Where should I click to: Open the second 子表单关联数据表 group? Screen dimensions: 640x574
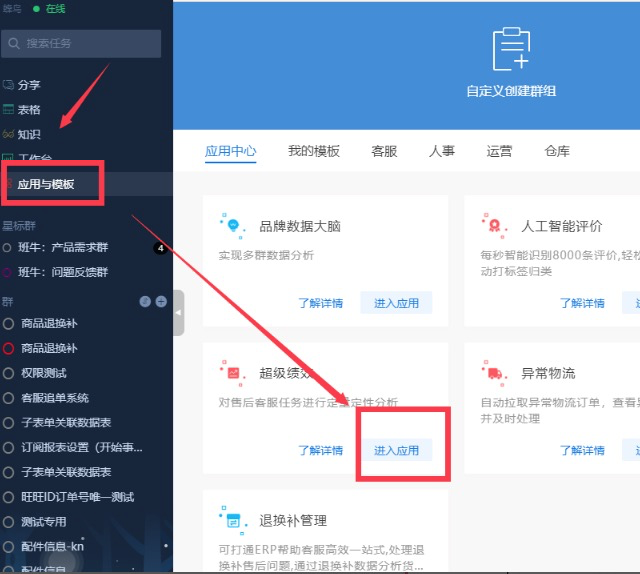click(66, 472)
